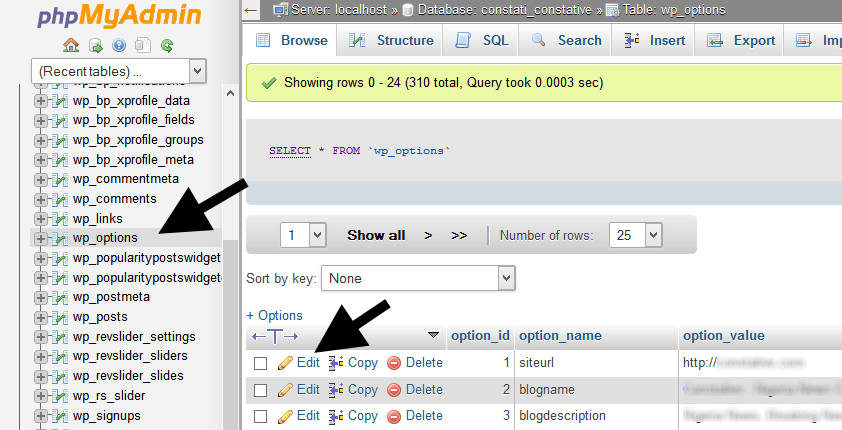Expand the + Options link

[x=274, y=316]
